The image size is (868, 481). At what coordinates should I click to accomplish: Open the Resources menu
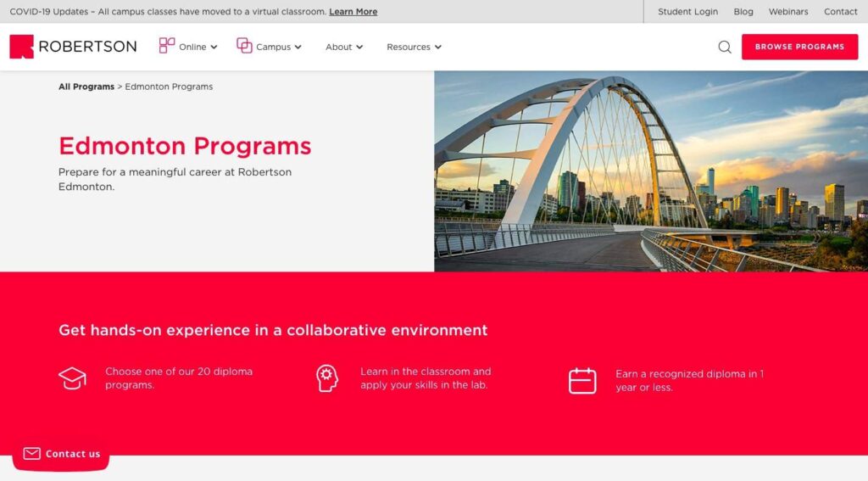tap(414, 48)
